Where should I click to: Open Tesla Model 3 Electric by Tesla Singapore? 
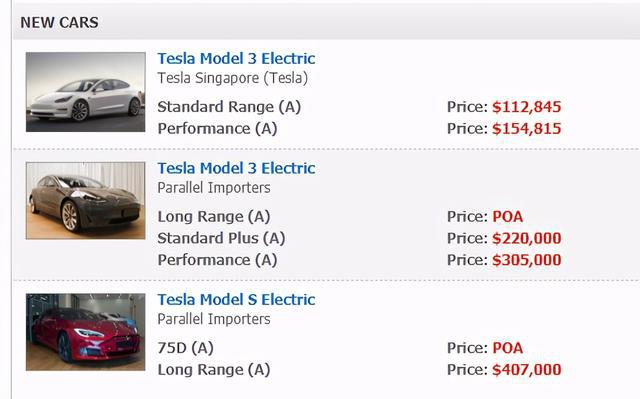click(x=236, y=58)
